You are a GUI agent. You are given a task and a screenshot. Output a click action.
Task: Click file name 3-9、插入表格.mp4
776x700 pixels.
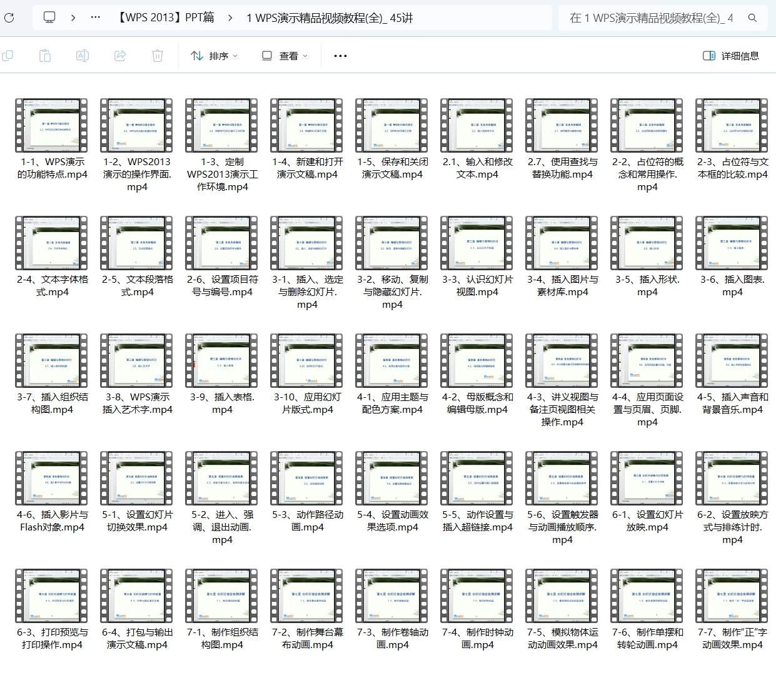coord(222,403)
